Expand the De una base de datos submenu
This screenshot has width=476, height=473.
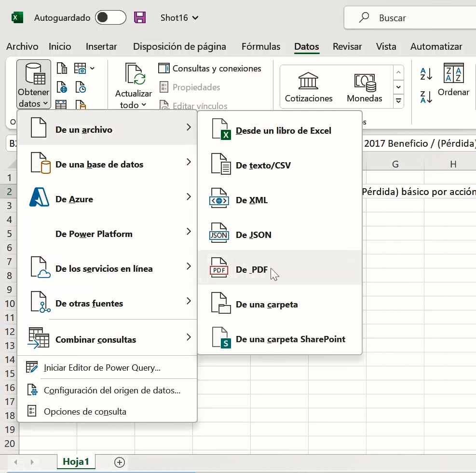tap(99, 164)
